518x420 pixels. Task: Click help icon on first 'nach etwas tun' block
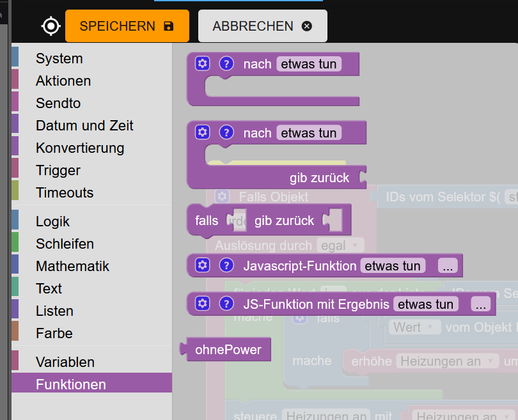click(226, 63)
